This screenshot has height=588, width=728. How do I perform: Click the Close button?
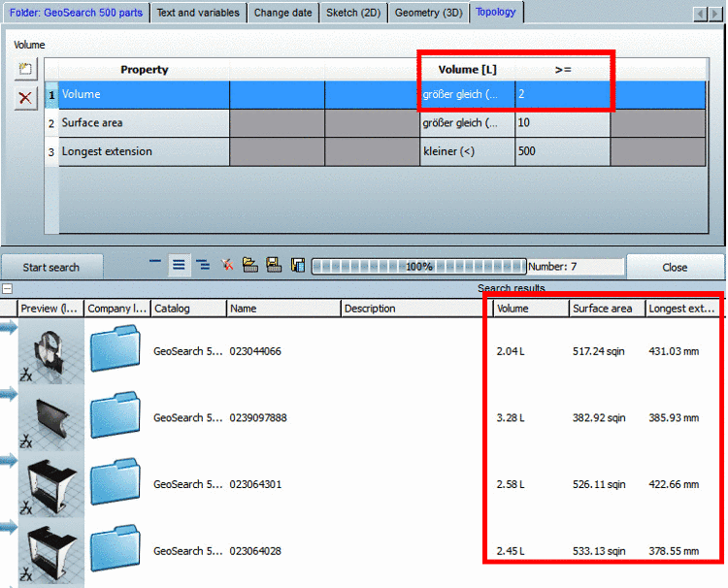pyautogui.click(x=675, y=267)
